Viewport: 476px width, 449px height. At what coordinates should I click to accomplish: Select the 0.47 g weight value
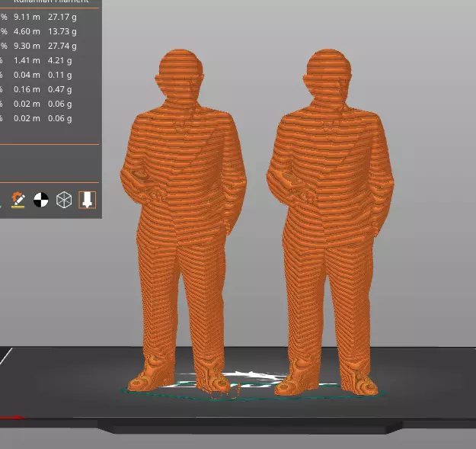click(x=60, y=90)
